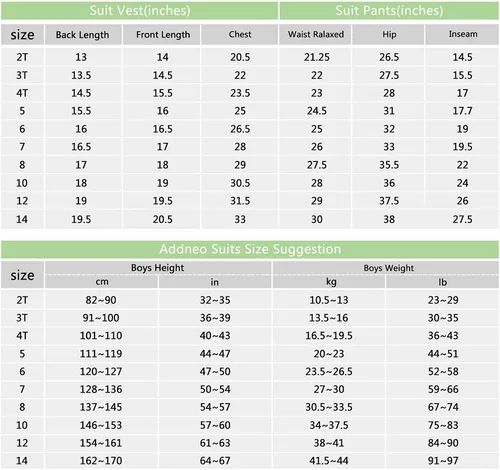Select the Inseam column header

click(463, 35)
